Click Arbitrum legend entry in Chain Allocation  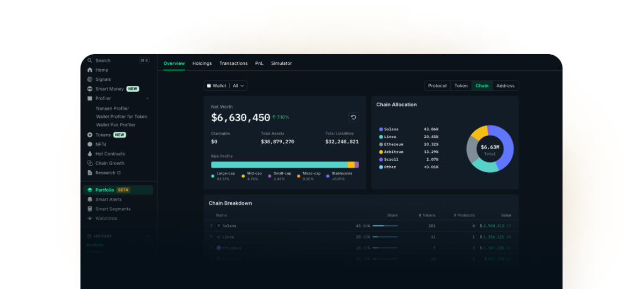408,152
